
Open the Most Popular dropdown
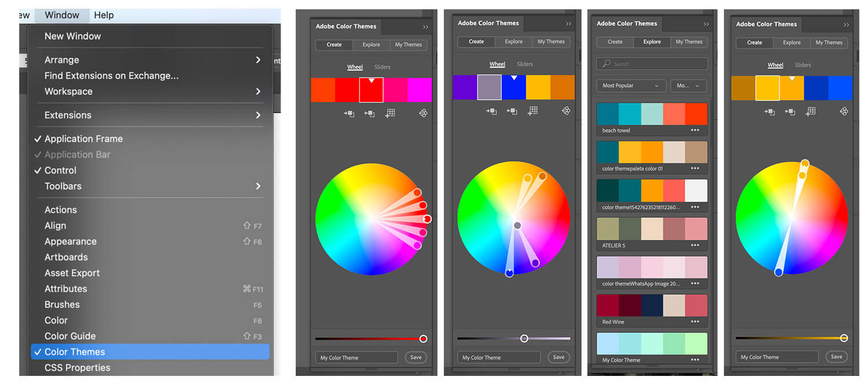coord(630,86)
